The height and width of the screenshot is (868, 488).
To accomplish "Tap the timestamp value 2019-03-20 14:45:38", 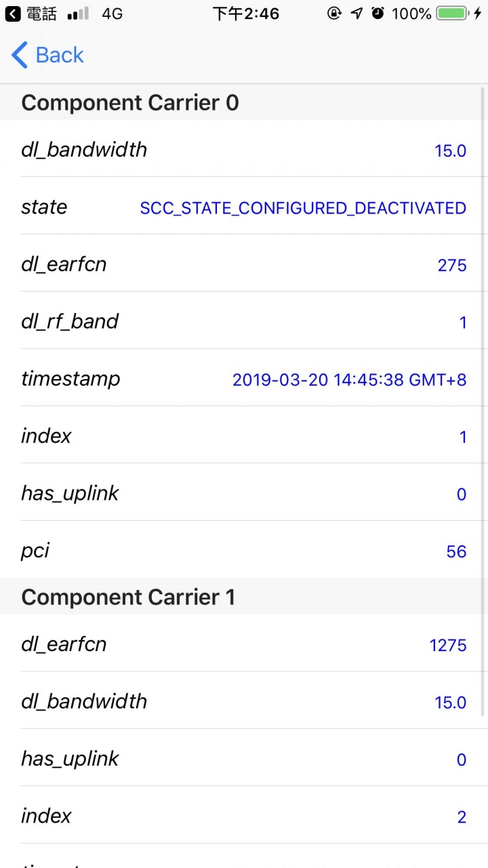I will tap(350, 380).
